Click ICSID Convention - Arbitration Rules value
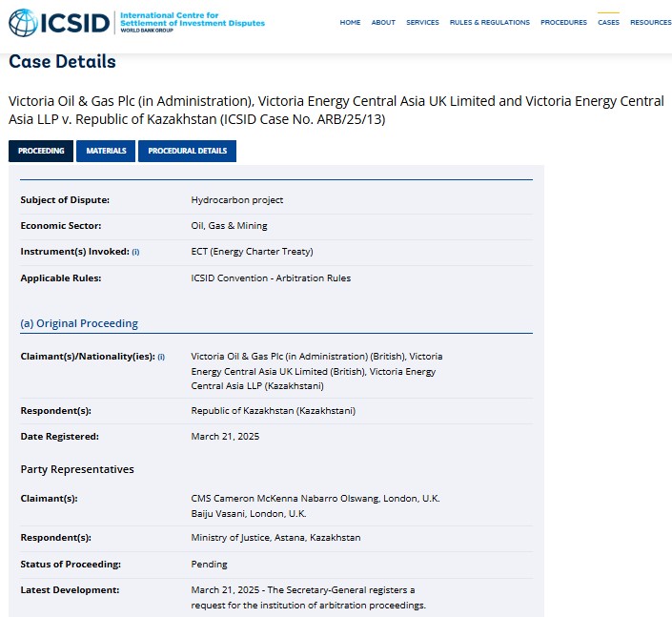This screenshot has width=672, height=617. coord(271,278)
